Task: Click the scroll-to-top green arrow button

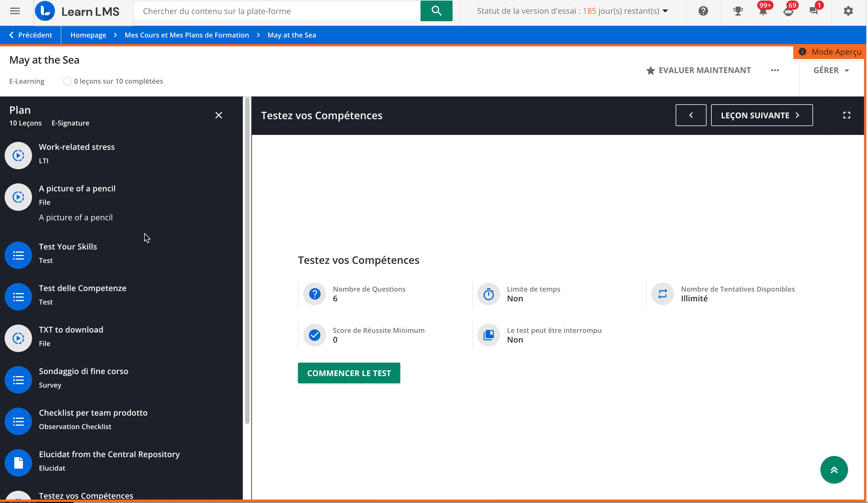Action: pyautogui.click(x=834, y=469)
